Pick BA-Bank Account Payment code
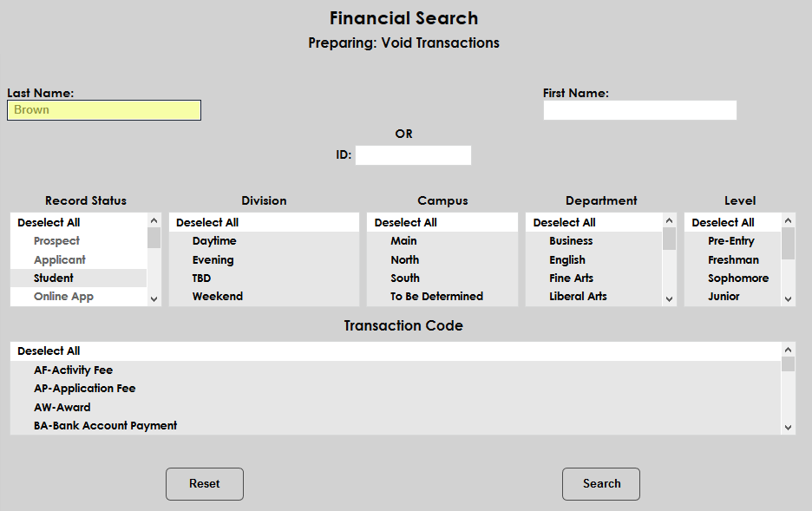The image size is (812, 511). [x=106, y=426]
